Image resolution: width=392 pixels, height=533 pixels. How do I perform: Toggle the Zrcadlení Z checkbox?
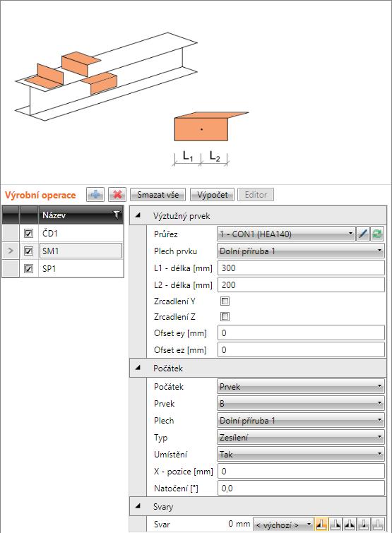[225, 317]
